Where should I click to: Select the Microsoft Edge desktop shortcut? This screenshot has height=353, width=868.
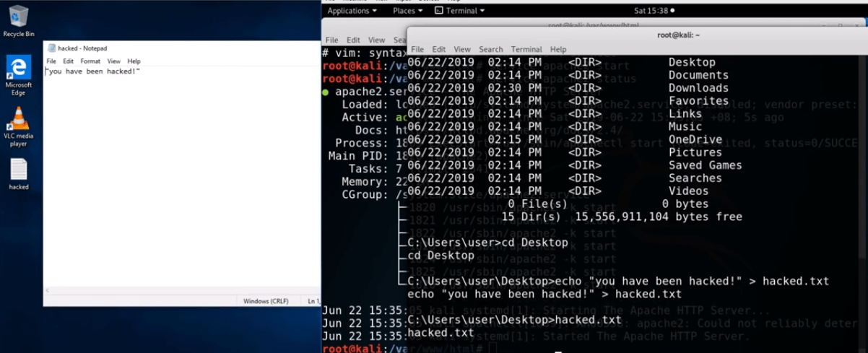18,69
